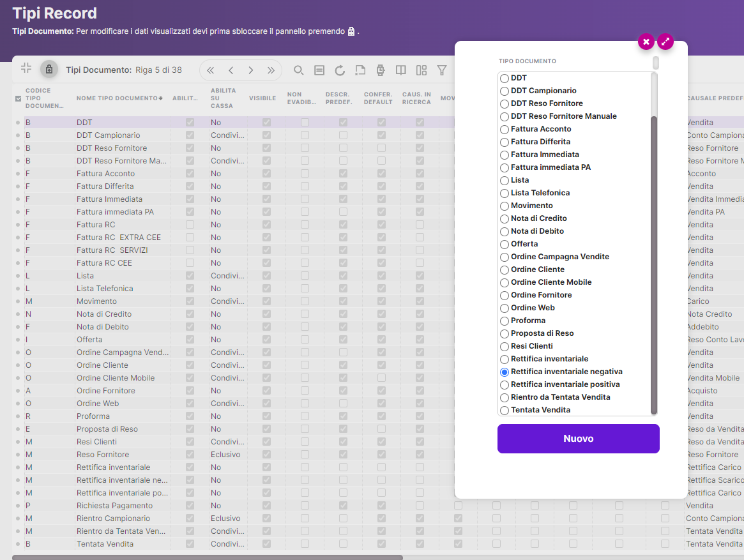744x560 pixels.
Task: Close the Tipo Documento popup
Action: point(646,42)
